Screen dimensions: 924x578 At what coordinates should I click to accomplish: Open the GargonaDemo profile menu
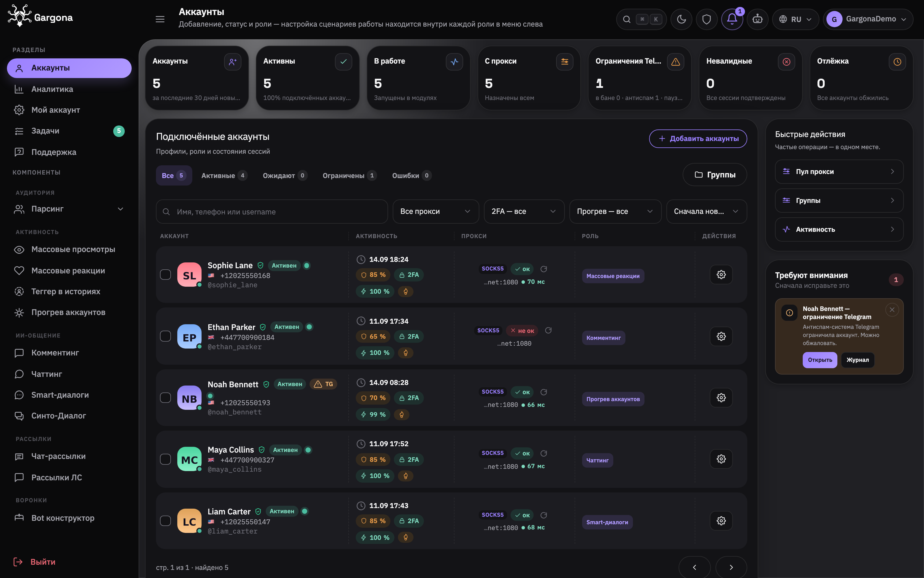(x=868, y=19)
